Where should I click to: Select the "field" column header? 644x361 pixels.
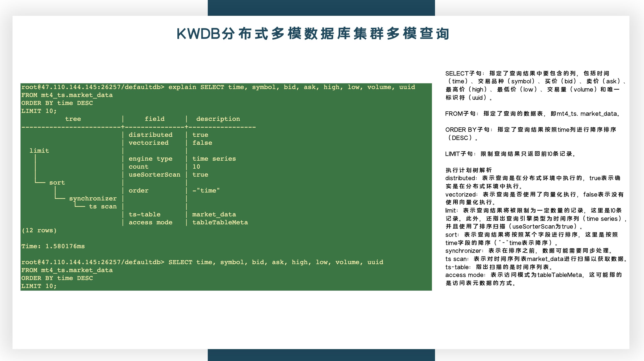point(154,119)
